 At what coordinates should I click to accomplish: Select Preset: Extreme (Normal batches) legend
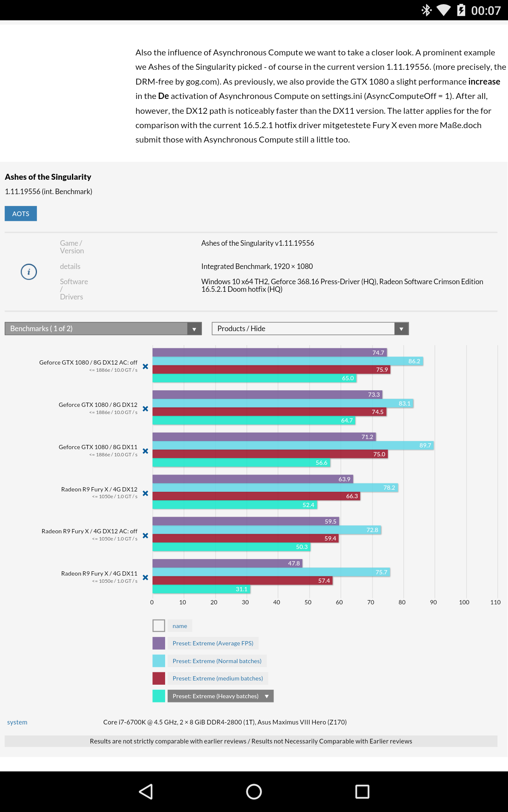pyautogui.click(x=217, y=661)
